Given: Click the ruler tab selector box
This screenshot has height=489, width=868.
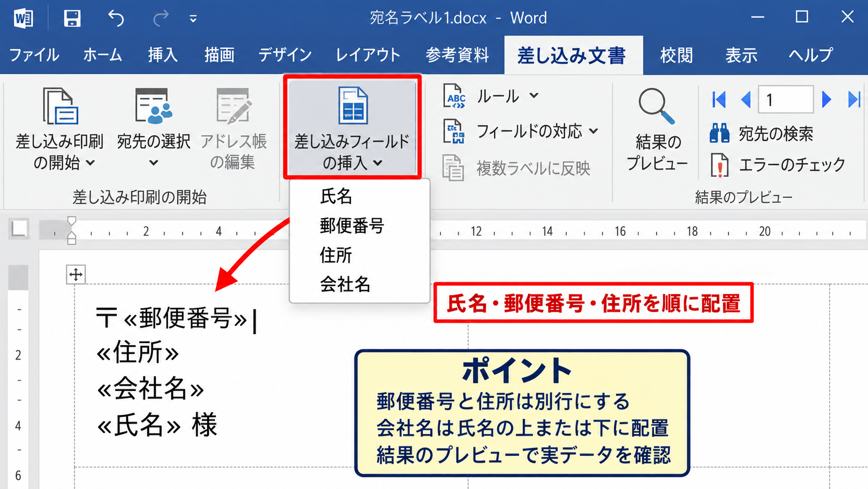Looking at the screenshot, I should coord(19,228).
